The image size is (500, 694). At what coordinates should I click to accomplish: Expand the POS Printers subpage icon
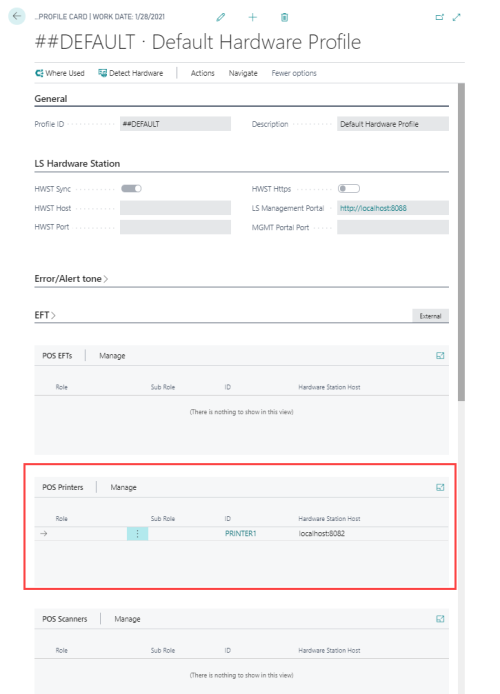[x=440, y=487]
